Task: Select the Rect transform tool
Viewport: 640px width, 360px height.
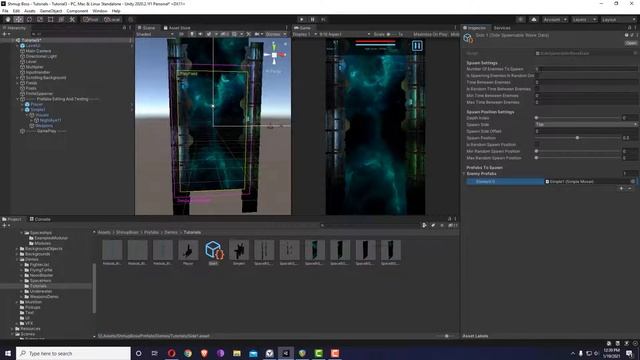Action: pyautogui.click(x=50, y=19)
